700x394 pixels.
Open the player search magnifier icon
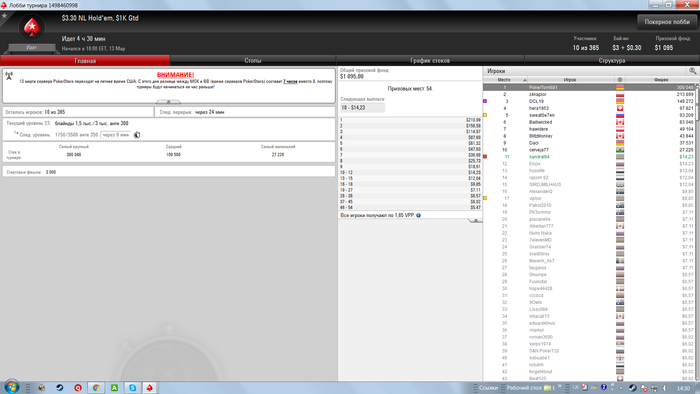click(x=692, y=71)
